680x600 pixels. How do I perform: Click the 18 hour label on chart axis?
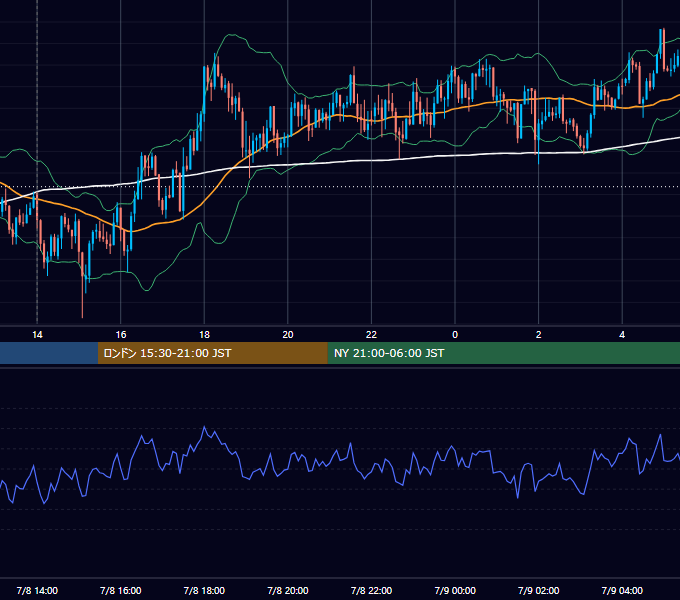(x=204, y=335)
